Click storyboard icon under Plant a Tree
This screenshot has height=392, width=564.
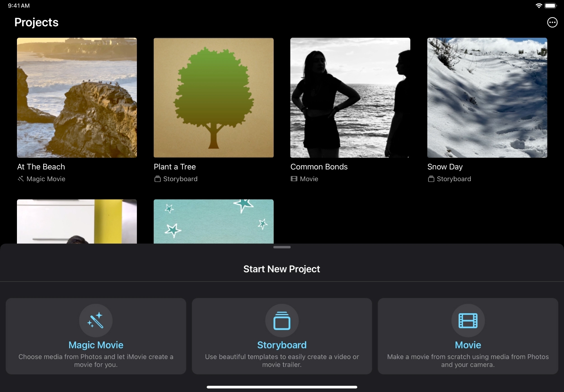[157, 179]
